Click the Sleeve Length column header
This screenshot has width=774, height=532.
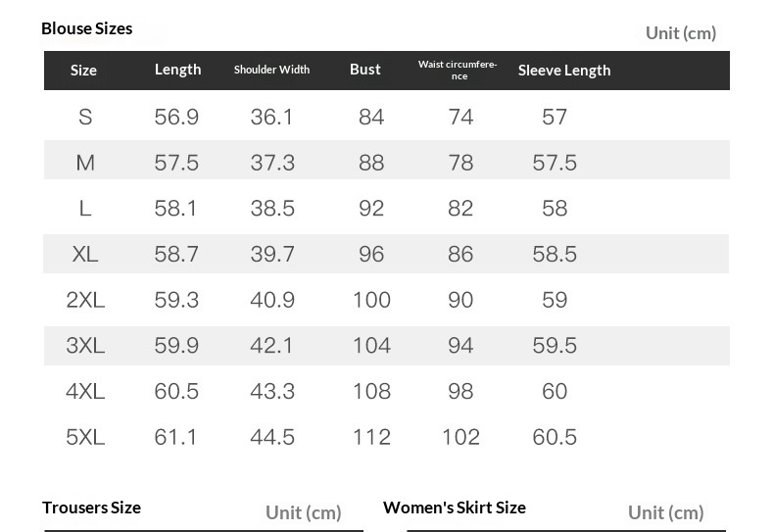[x=564, y=71]
